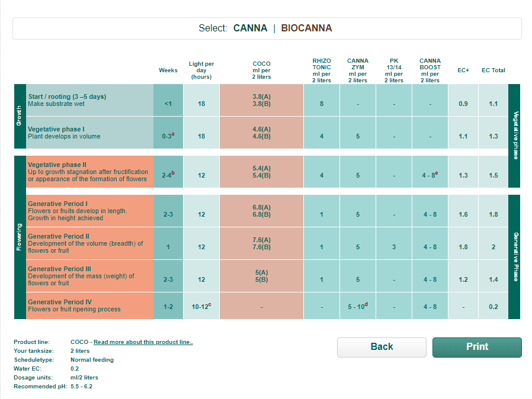
Task: Click the RHIZOTONIC column header
Action: coord(322,70)
